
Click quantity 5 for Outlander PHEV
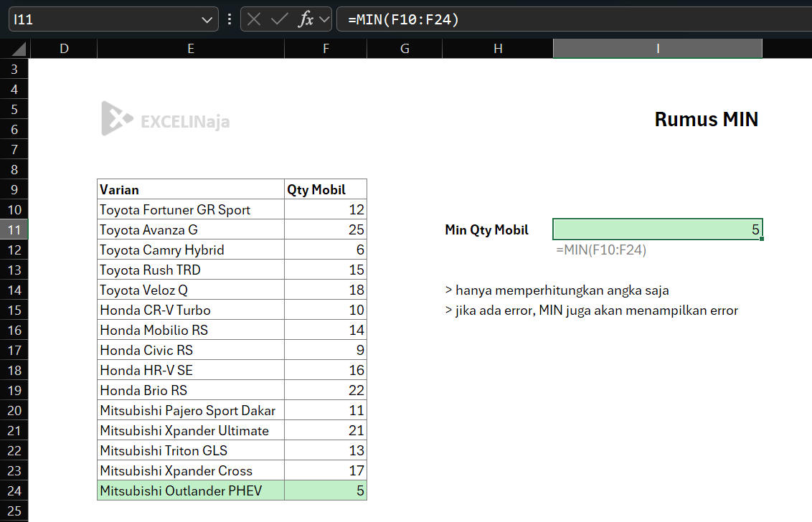(x=326, y=491)
